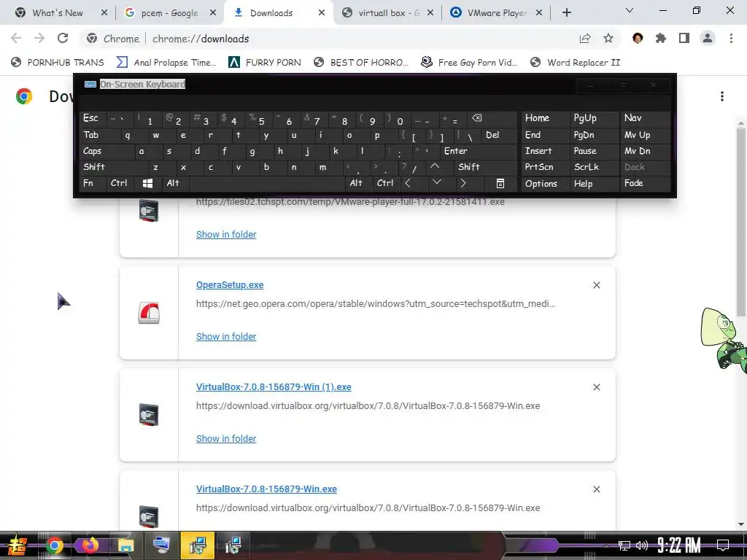Viewport: 747px width, 560px height.
Task: Click the volume icon in system tray
Action: [x=642, y=545]
